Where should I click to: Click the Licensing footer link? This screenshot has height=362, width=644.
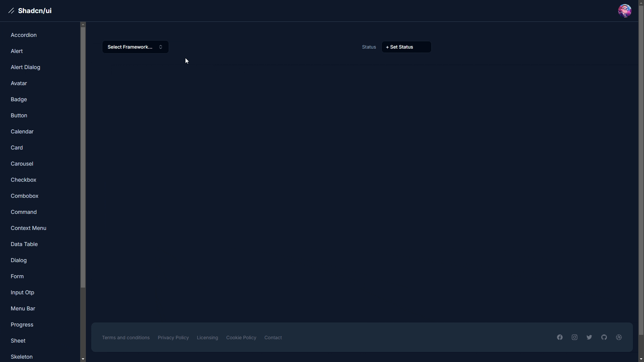(x=207, y=337)
